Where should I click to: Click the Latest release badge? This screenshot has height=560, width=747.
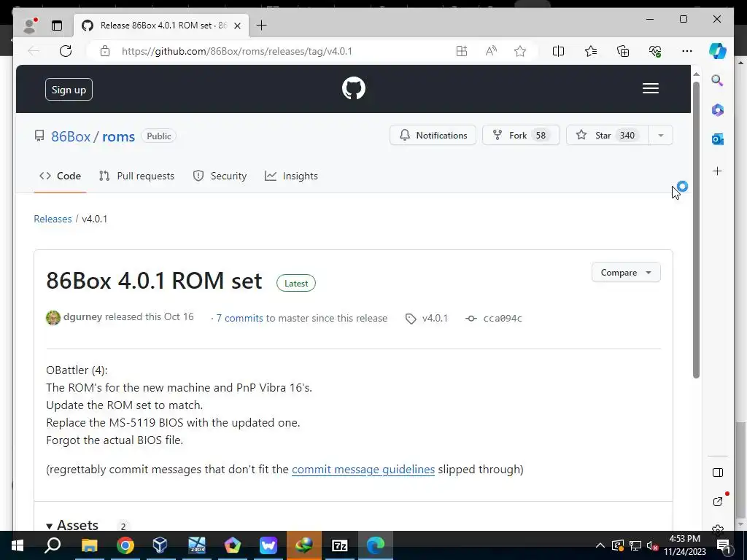point(296,284)
